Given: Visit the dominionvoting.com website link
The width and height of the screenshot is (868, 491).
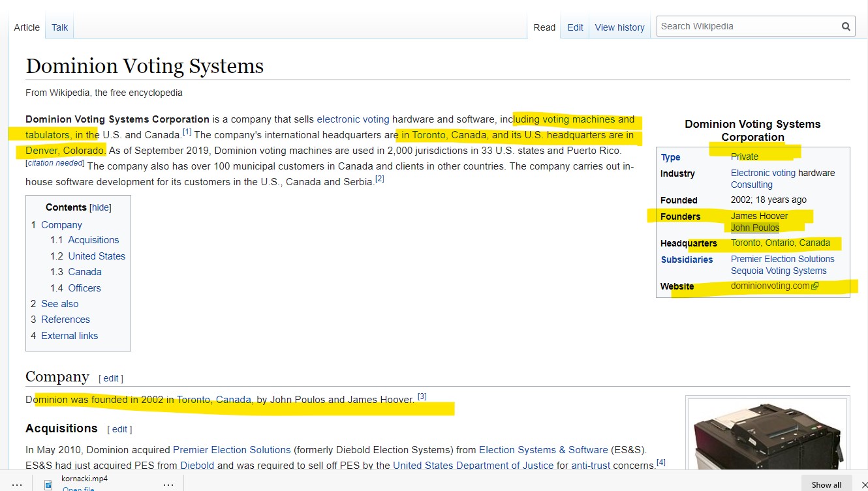Looking at the screenshot, I should click(x=770, y=286).
